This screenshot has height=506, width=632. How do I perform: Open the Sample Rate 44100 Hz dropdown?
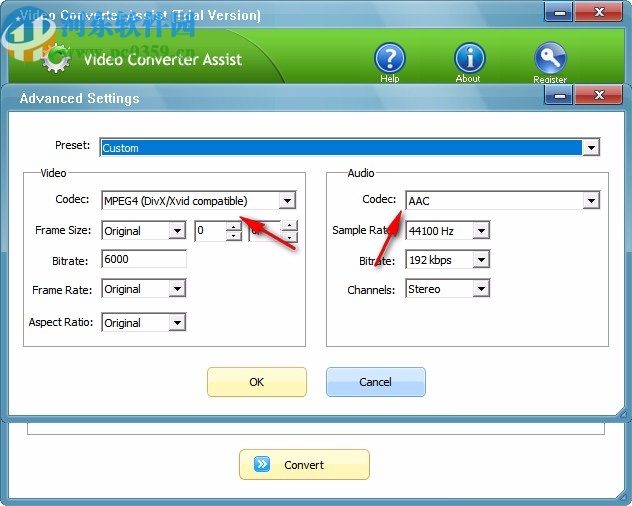coord(481,231)
